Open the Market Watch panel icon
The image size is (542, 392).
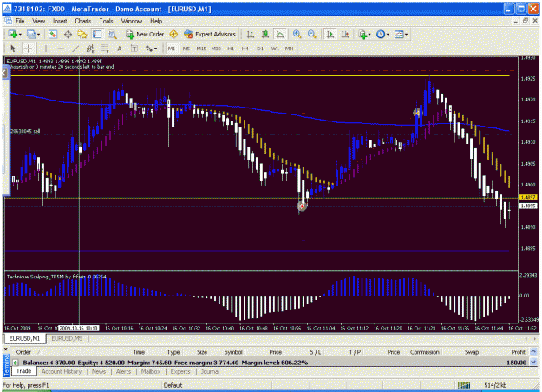click(53, 34)
